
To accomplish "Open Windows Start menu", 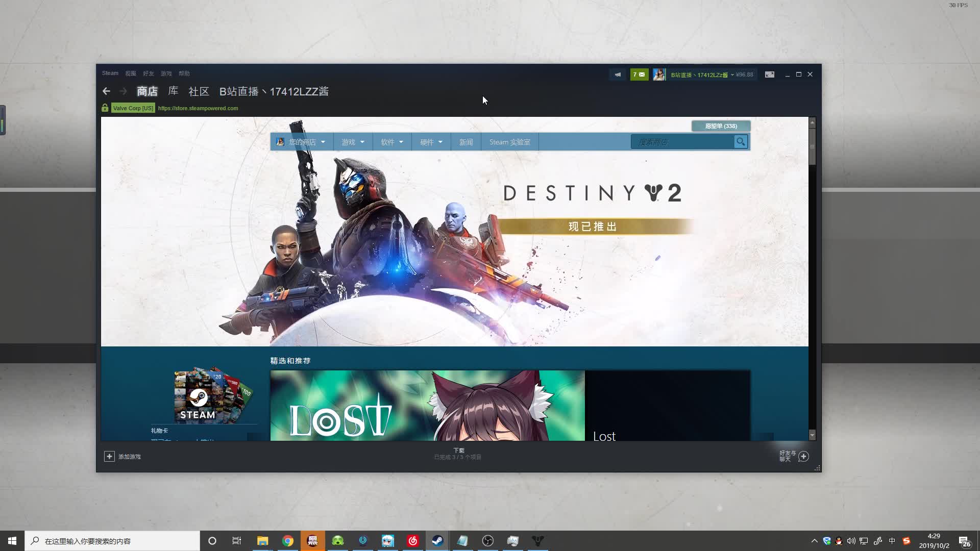I will coord(12,541).
